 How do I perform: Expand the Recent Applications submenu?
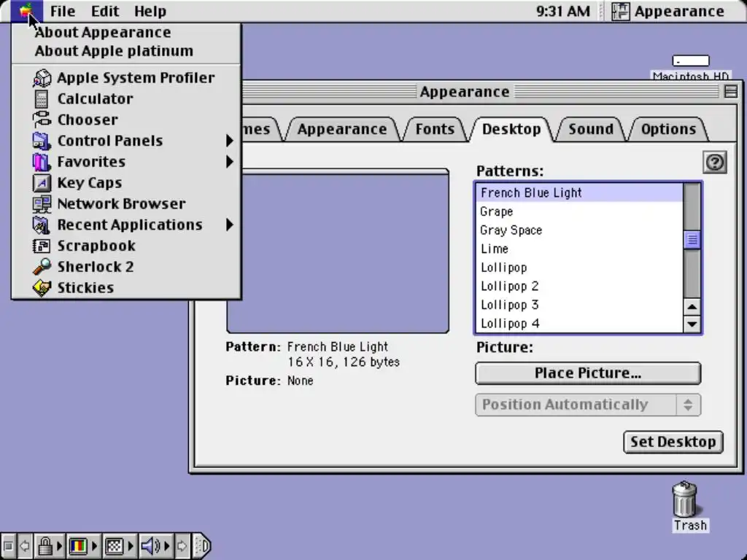tap(126, 225)
